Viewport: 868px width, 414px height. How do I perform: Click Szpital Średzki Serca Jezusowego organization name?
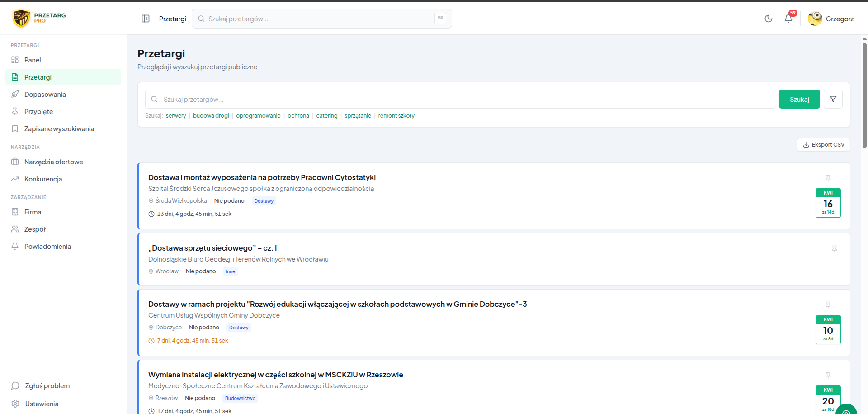pos(261,189)
